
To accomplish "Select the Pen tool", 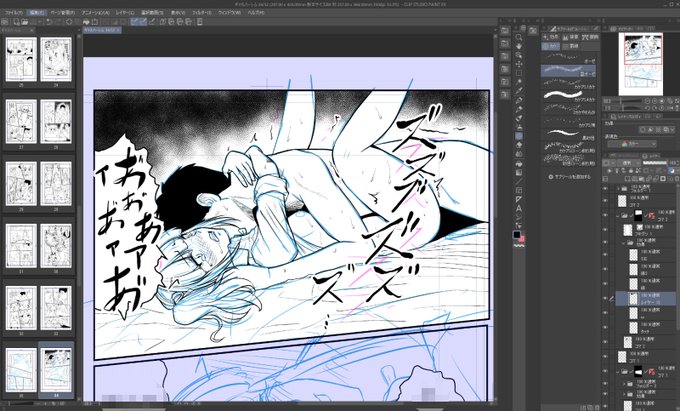I will coord(519,100).
